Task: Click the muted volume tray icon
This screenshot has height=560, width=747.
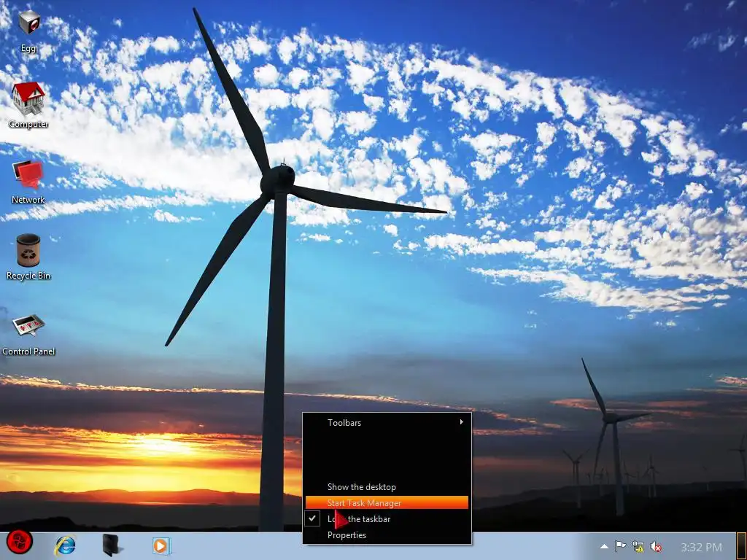Action: click(x=656, y=547)
